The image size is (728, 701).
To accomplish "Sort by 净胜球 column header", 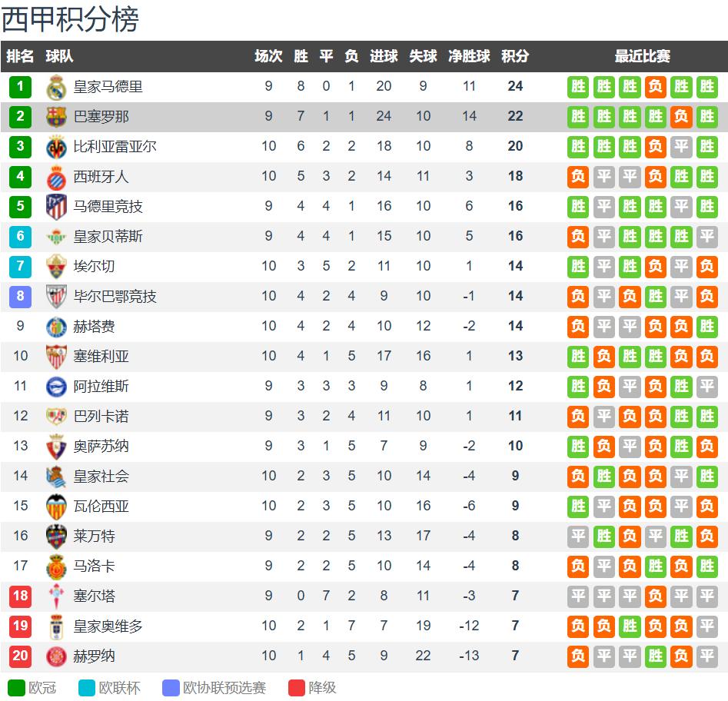I will tap(469, 56).
